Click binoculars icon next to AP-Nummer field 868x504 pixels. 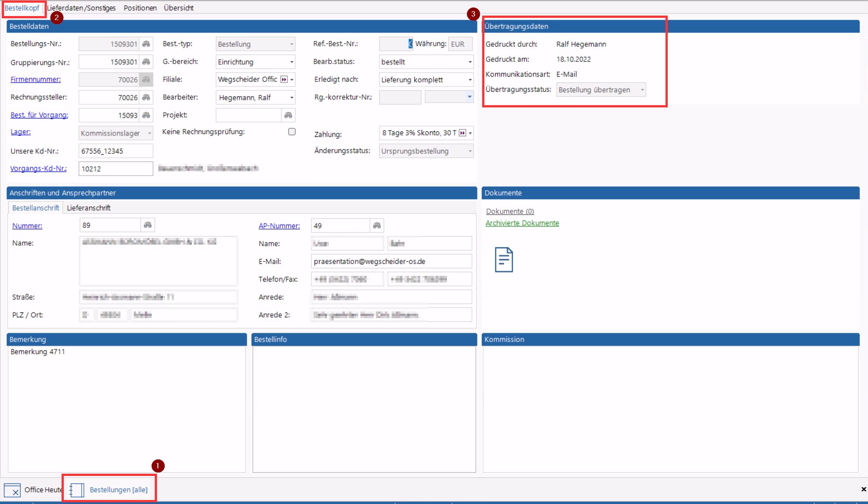tap(377, 225)
